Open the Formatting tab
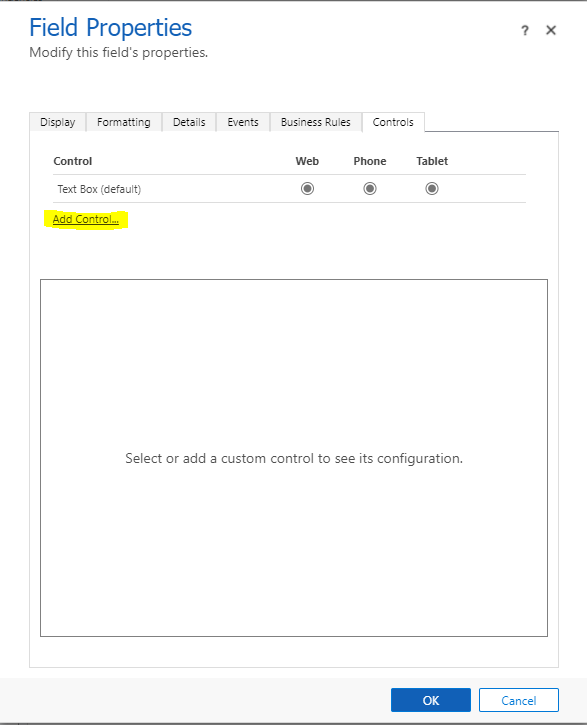587x725 pixels. click(124, 122)
